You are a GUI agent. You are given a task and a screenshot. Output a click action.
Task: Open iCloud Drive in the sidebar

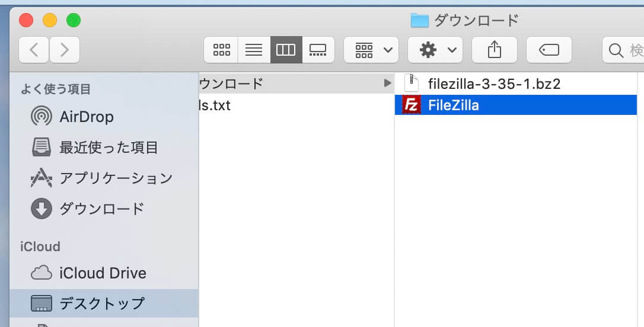pyautogui.click(x=102, y=273)
